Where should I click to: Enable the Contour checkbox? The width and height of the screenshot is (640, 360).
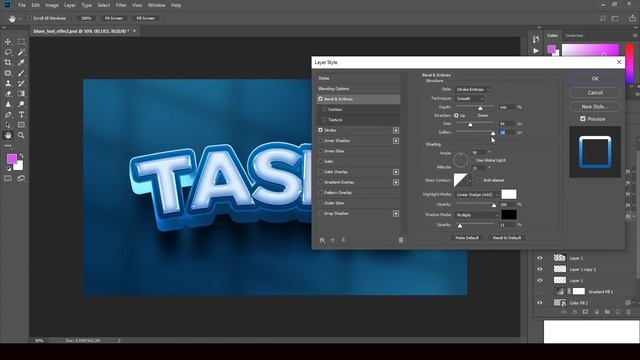(x=324, y=109)
